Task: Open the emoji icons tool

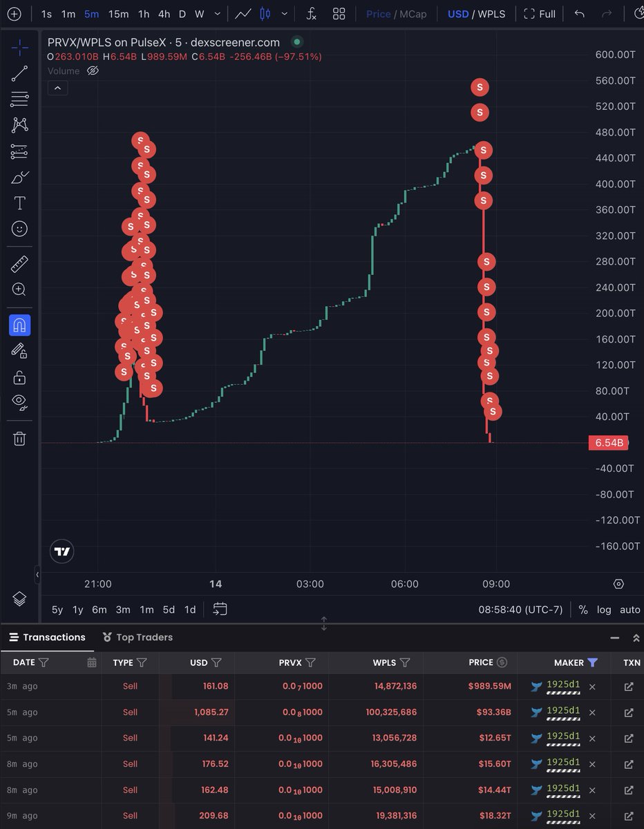Action: pos(19,229)
